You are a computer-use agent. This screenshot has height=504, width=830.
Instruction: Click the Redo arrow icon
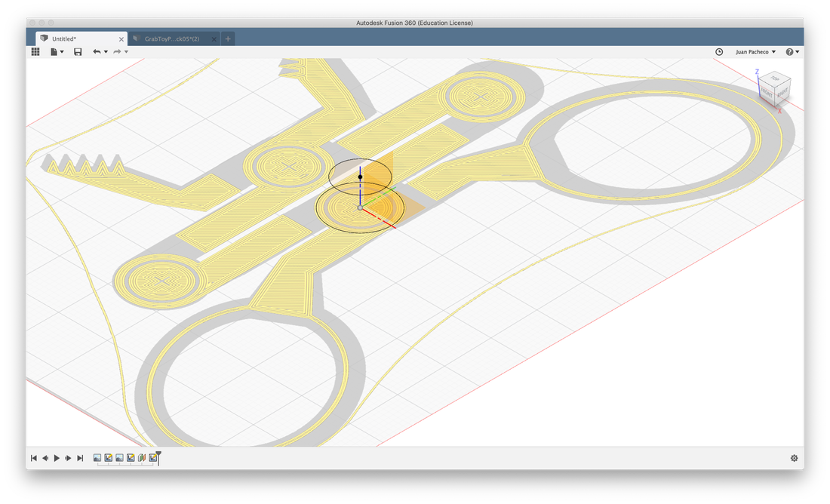pos(117,51)
